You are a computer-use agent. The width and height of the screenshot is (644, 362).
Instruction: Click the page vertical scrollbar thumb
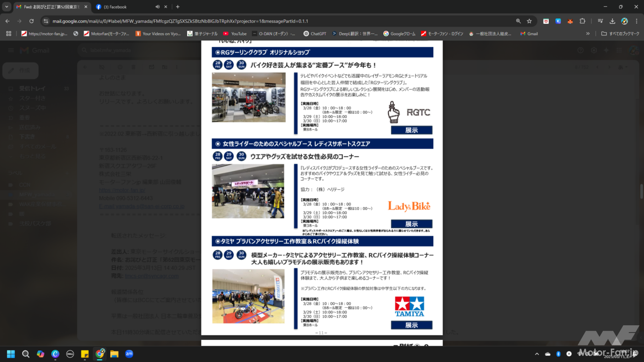(641, 191)
